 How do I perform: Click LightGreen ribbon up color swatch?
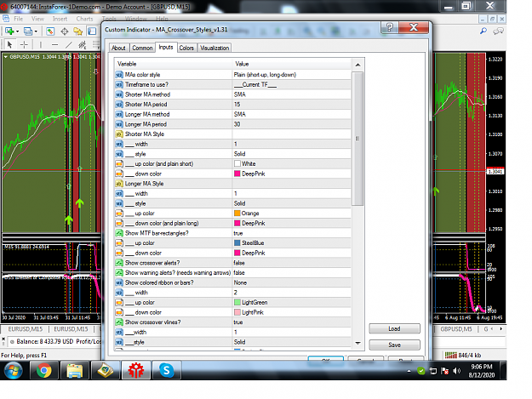[237, 302]
